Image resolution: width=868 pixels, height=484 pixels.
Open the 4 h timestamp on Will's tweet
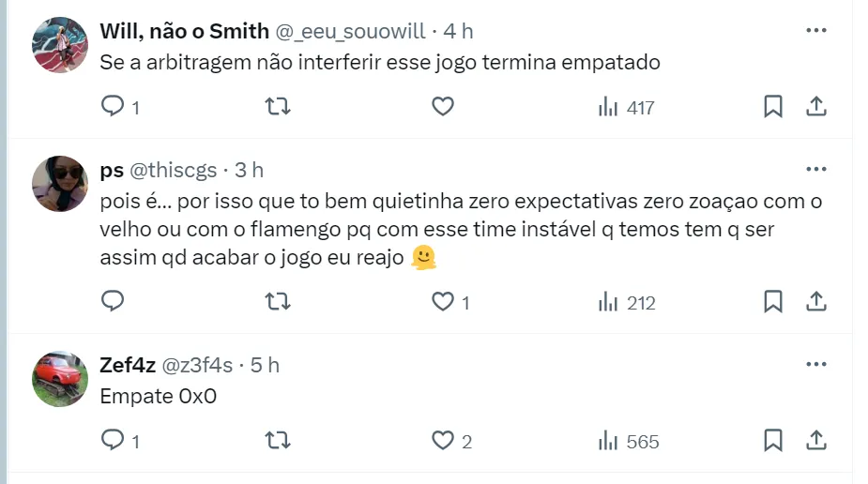(458, 31)
